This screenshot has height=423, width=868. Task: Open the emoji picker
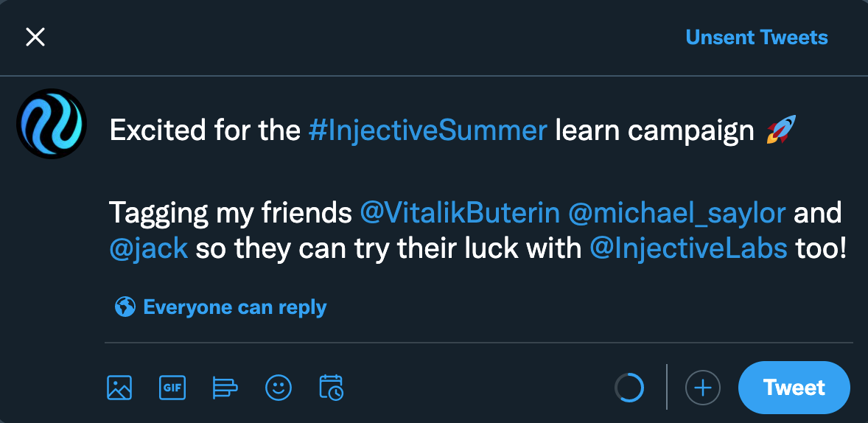click(279, 387)
